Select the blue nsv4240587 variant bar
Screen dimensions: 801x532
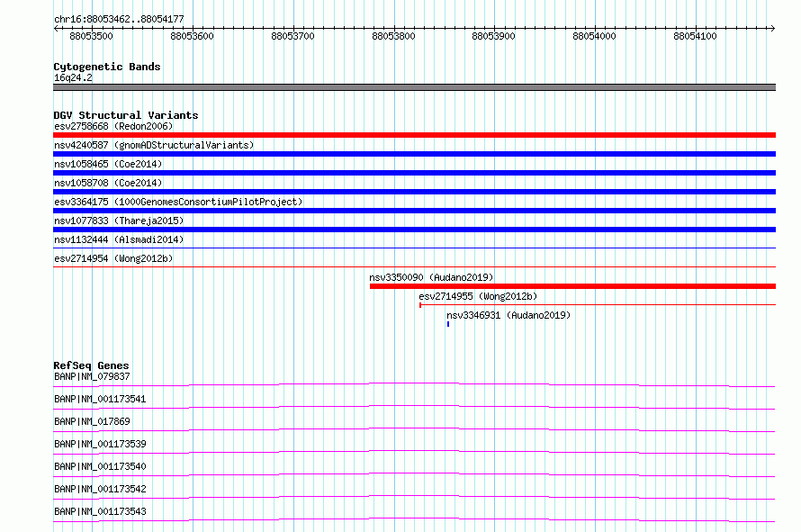(414, 154)
